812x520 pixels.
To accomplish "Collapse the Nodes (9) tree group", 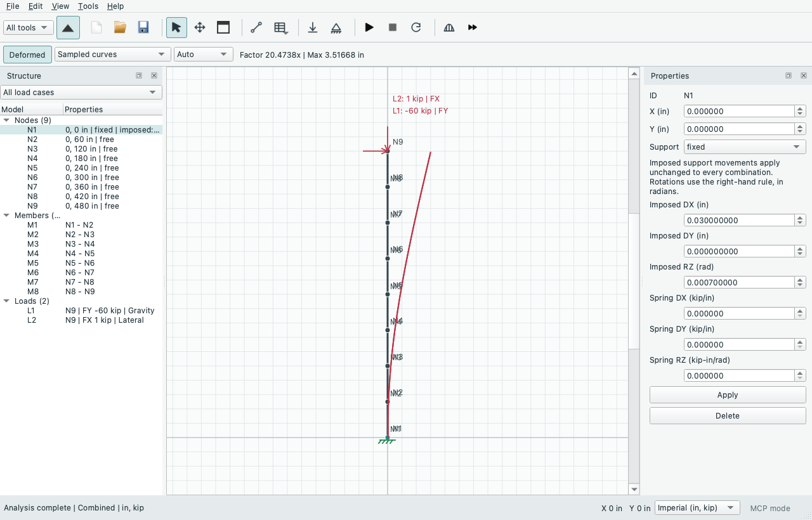I will pos(6,120).
